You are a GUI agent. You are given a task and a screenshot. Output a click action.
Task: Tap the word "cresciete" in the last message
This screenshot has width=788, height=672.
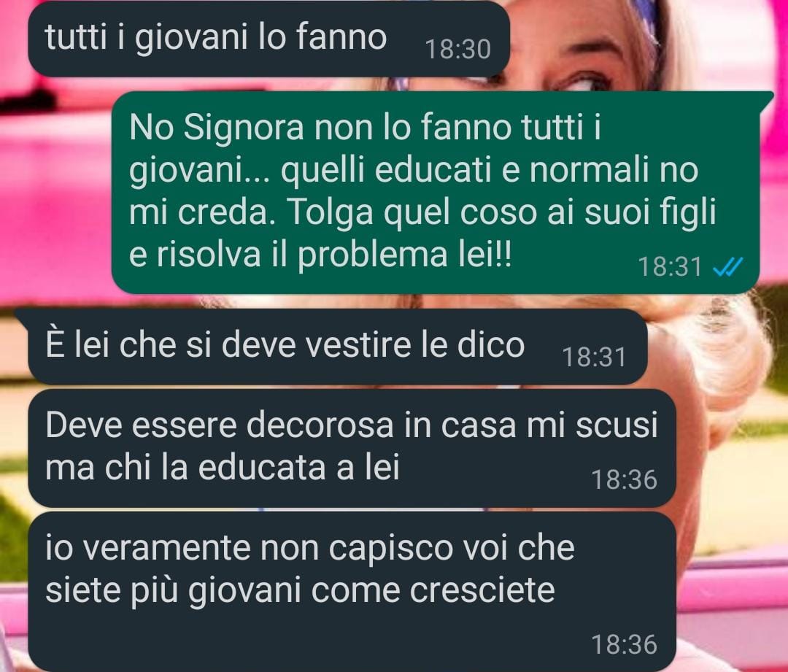482,590
